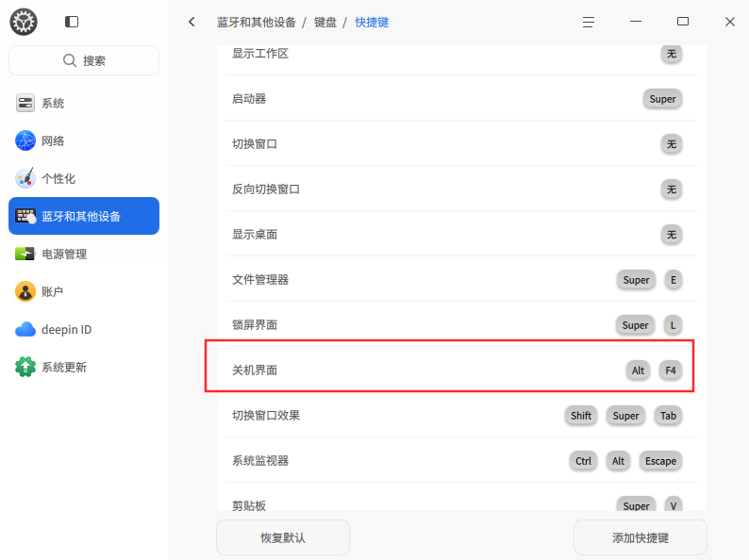749x560 pixels.
Task: Click the 蓝牙和其他设备 keyboard icon
Action: coord(25,216)
